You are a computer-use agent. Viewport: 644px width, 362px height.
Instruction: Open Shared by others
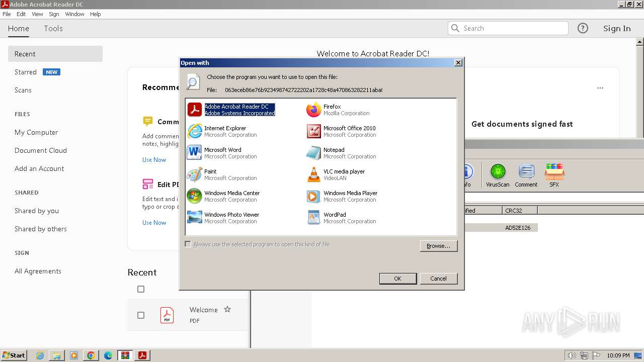point(41,229)
